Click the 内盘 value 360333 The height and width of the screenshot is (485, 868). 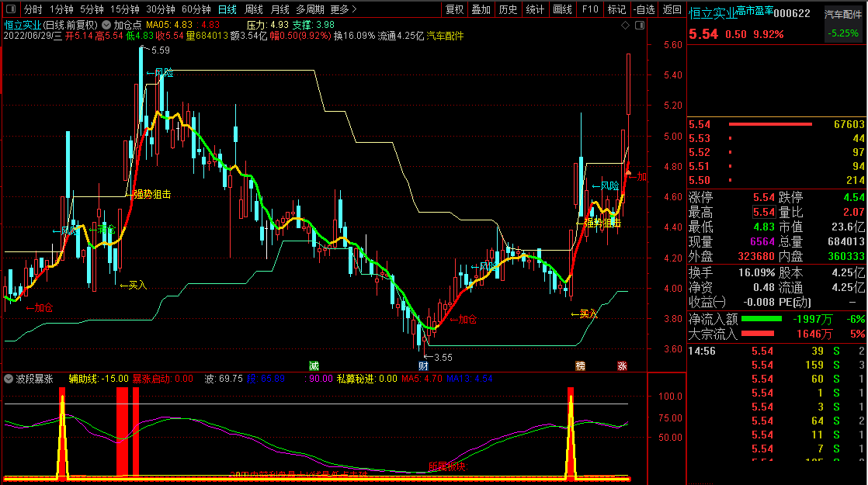tap(845, 257)
